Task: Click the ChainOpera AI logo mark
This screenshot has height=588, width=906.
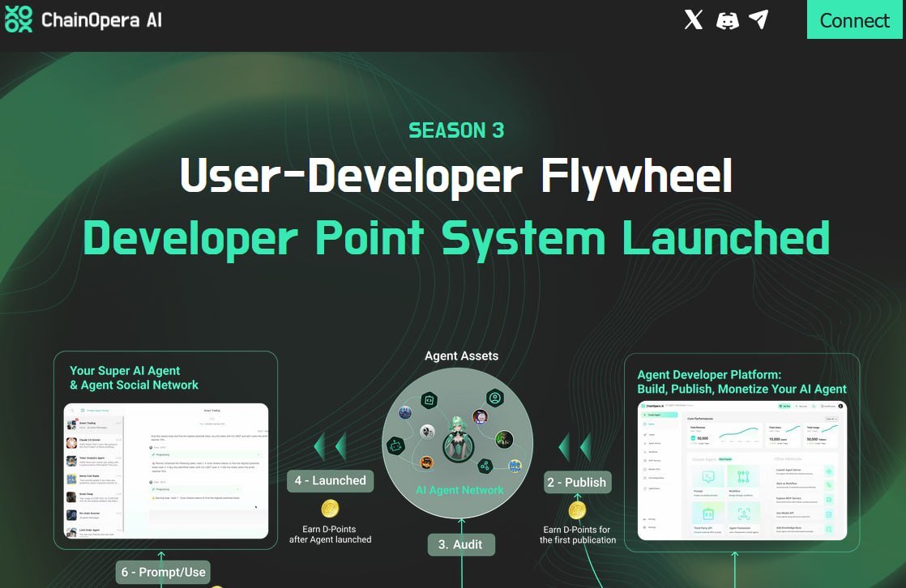Action: point(19,19)
